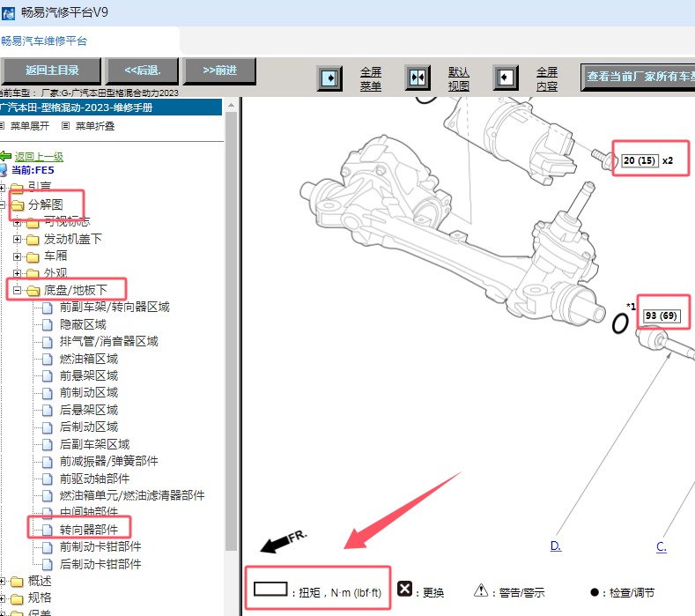Viewport: 695px width, 616px height.
Task: Expand the 外观 folder
Action: (17, 273)
